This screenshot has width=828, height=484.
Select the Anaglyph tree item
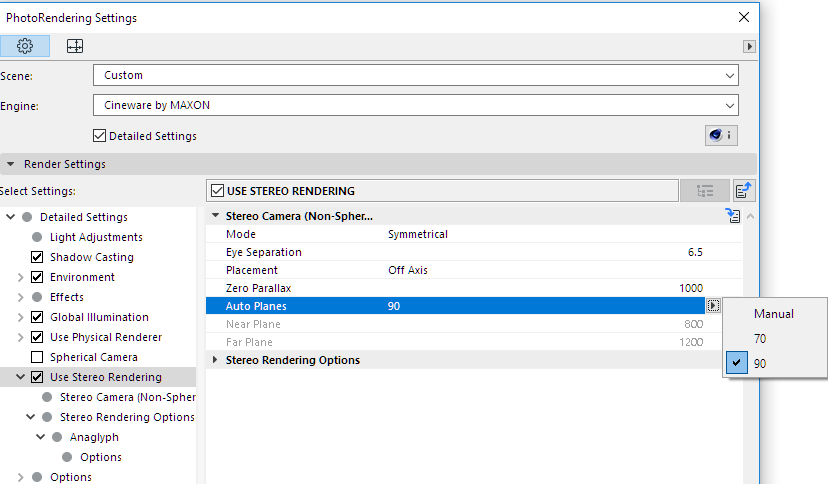coord(94,437)
